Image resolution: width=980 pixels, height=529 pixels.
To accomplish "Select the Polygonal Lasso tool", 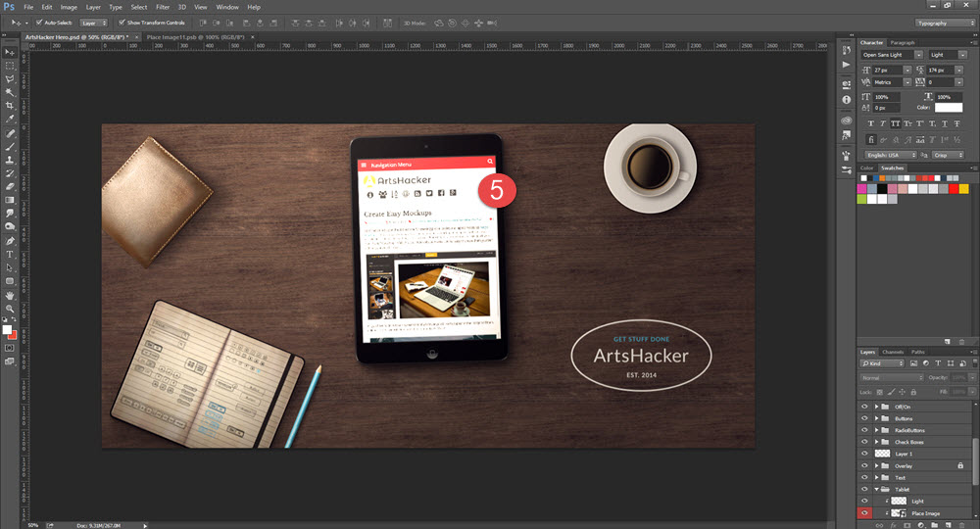I will point(10,79).
